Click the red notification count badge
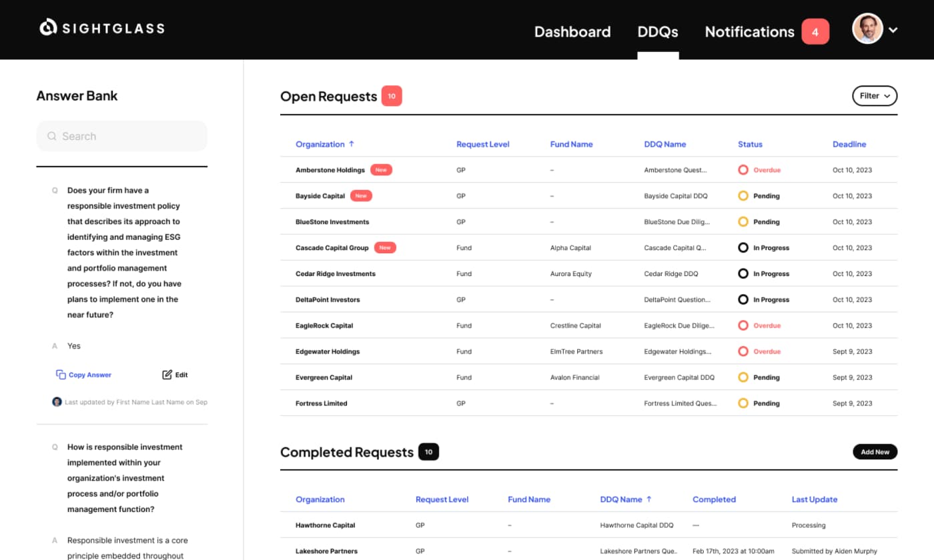Screen dimensions: 934x560 (815, 31)
